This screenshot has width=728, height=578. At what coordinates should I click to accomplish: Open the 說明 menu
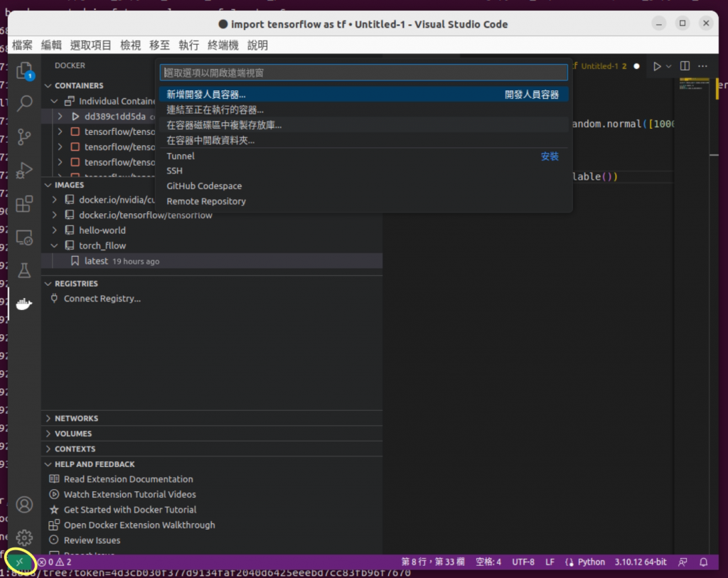click(x=257, y=45)
